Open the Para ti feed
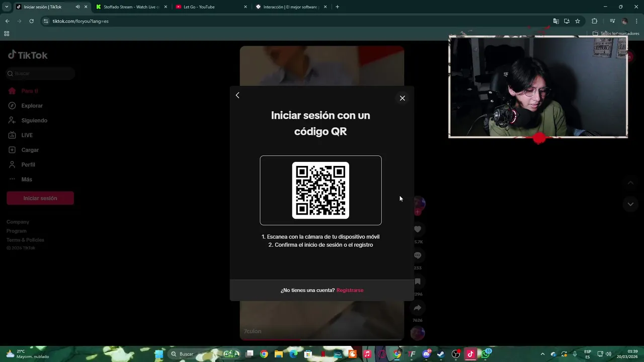644x362 pixels. (29, 91)
